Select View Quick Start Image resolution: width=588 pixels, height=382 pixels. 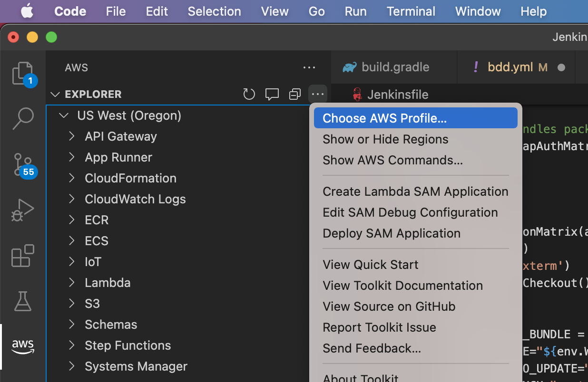tap(416, 265)
